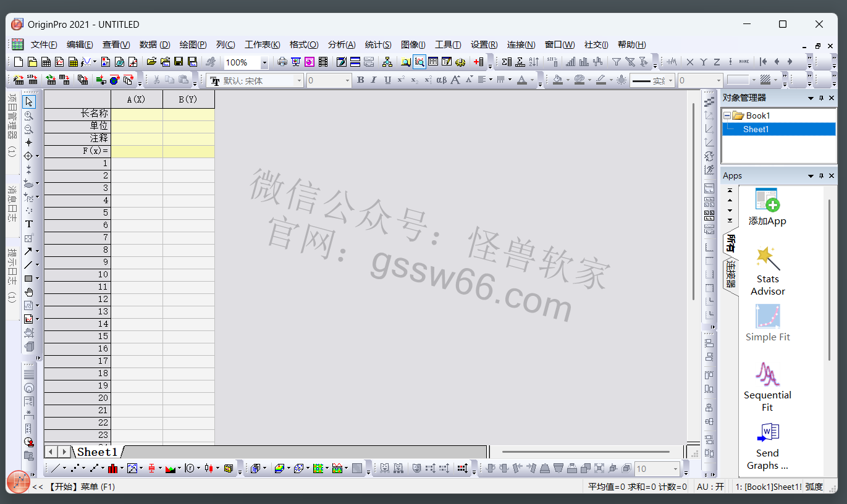Toggle auto-hide pin on the Apps panel

tap(822, 176)
